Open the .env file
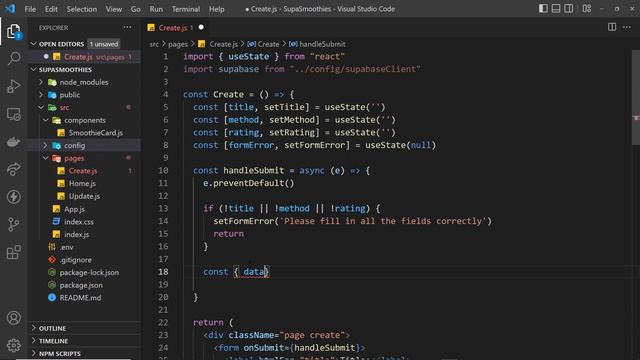The image size is (640, 360). (66, 247)
